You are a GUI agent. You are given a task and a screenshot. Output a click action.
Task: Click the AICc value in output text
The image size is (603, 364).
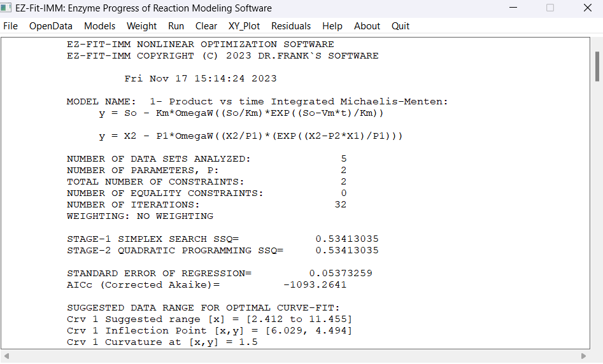point(315,285)
